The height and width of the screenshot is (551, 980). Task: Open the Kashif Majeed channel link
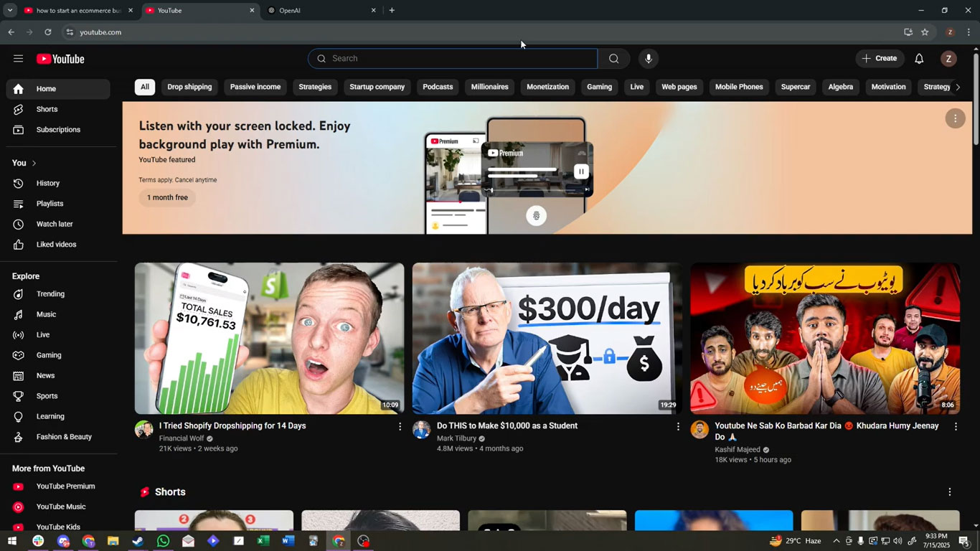coord(738,450)
